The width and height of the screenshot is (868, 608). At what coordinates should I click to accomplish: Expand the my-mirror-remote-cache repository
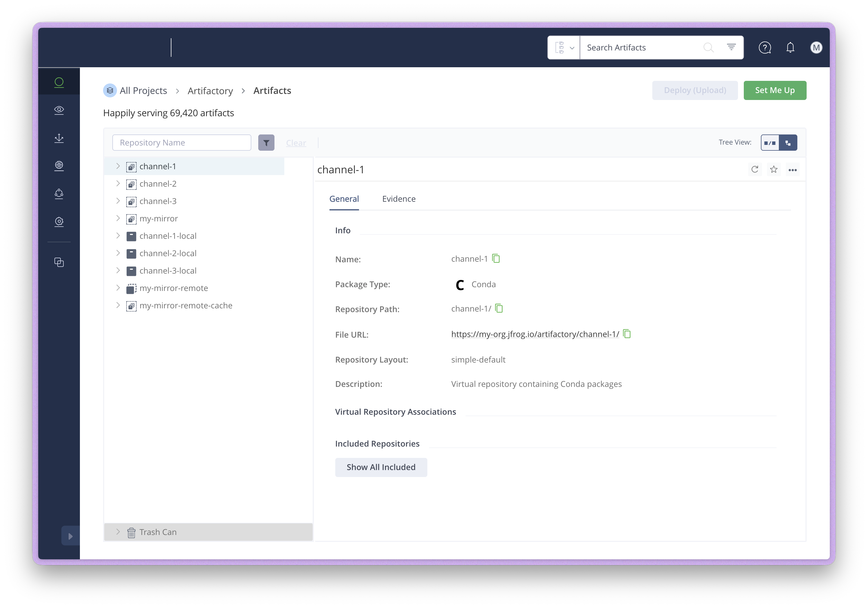(x=118, y=305)
